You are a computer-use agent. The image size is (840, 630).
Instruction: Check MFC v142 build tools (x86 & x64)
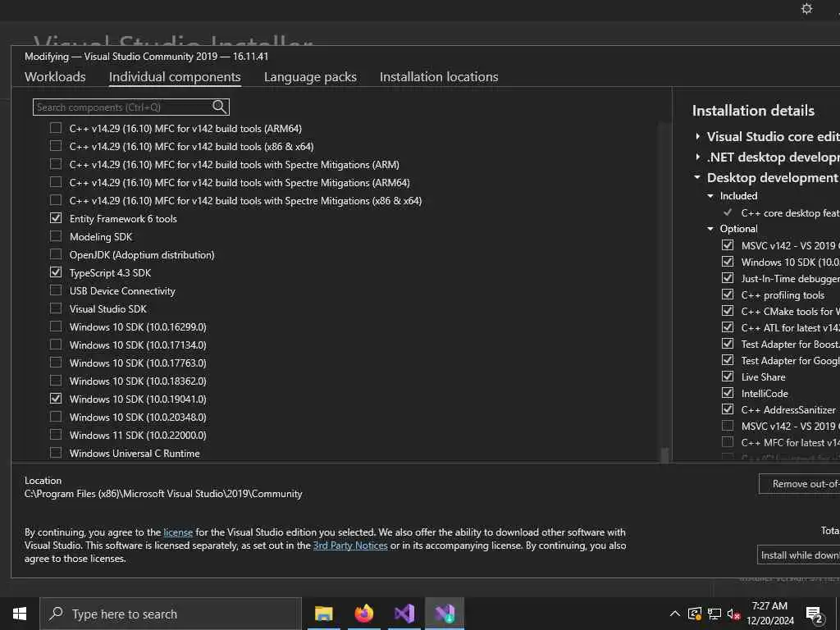pos(56,146)
